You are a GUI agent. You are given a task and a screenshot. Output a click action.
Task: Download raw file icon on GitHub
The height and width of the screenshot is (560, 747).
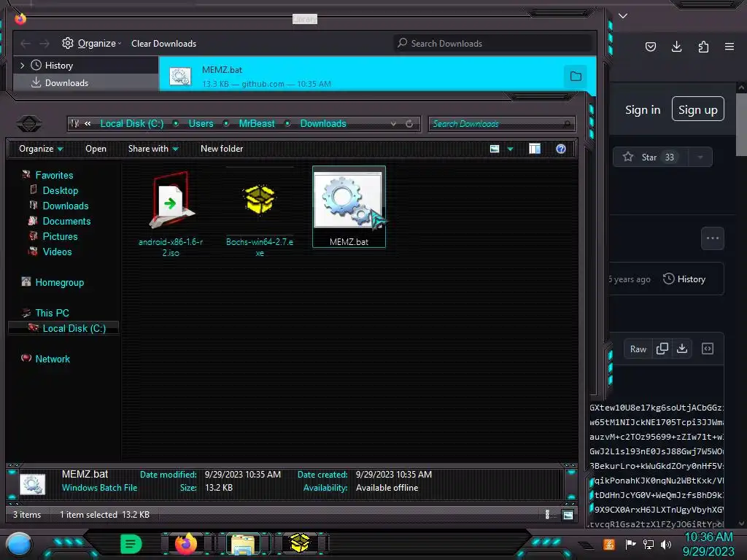[682, 349]
